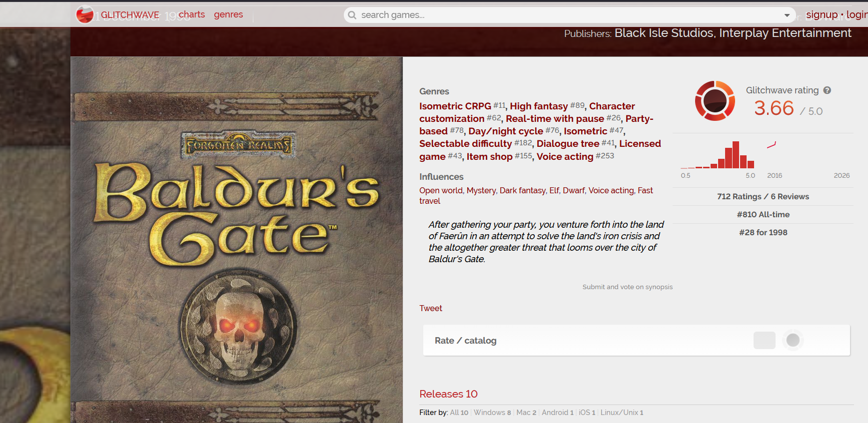This screenshot has width=868, height=423.
Task: Click the #810 All-time rank
Action: click(x=763, y=215)
